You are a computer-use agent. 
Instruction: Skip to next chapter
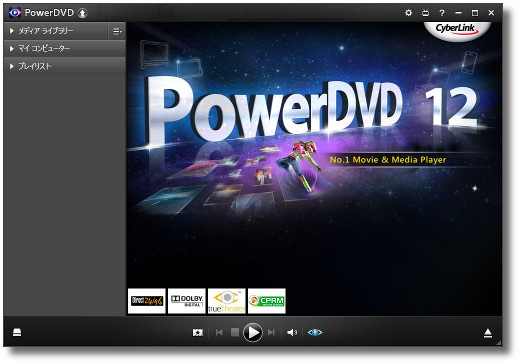click(271, 332)
